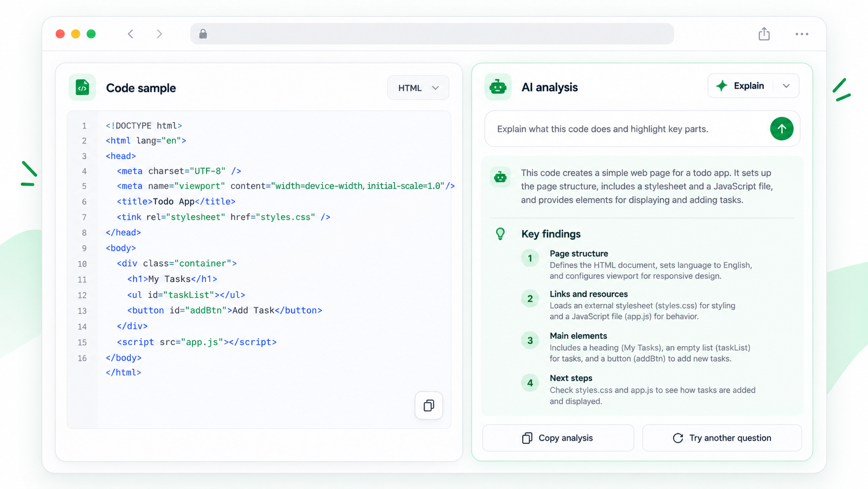The width and height of the screenshot is (868, 489).
Task: Click the opening <body> tag line
Action: click(121, 248)
